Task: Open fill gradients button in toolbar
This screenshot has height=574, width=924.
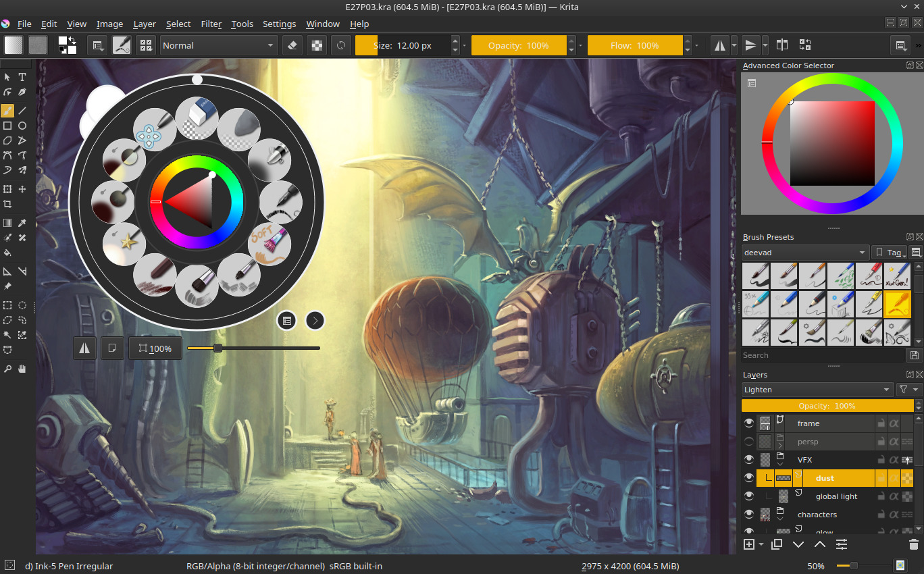Action: point(14,45)
